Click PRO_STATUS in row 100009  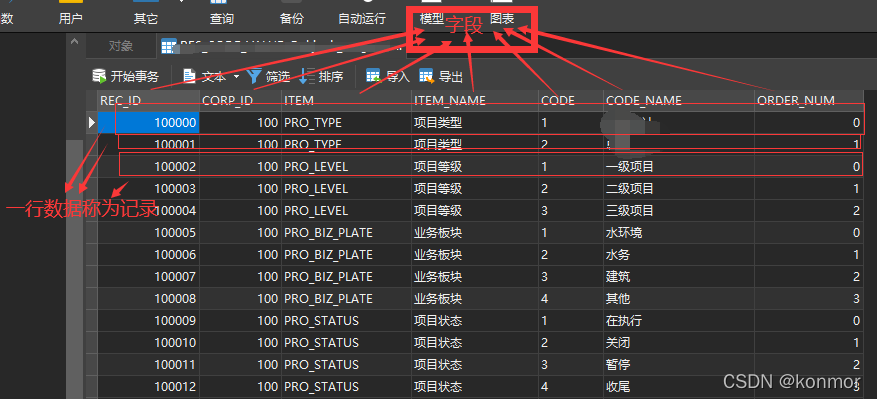(x=322, y=321)
